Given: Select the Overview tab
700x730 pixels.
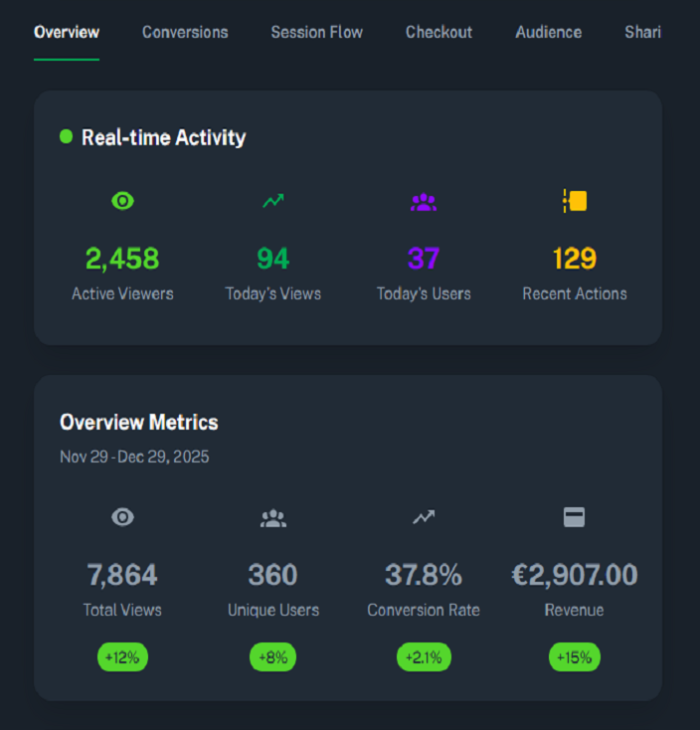Looking at the screenshot, I should tap(67, 32).
